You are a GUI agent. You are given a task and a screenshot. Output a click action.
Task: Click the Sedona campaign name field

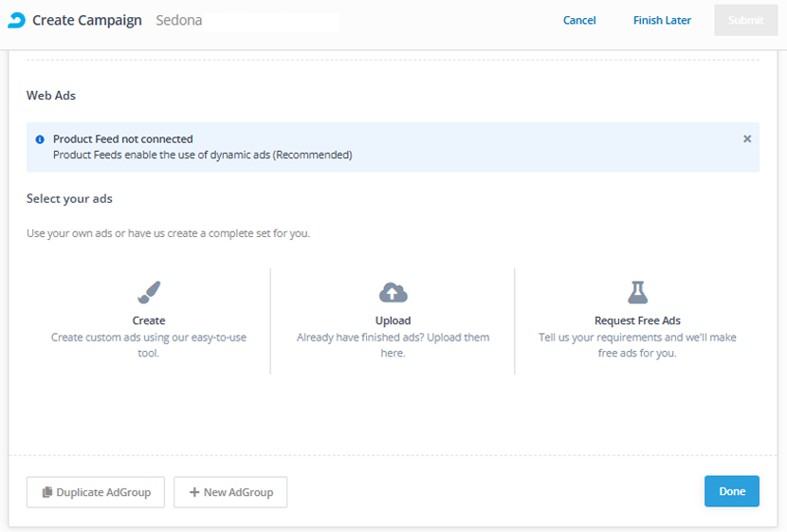point(244,21)
